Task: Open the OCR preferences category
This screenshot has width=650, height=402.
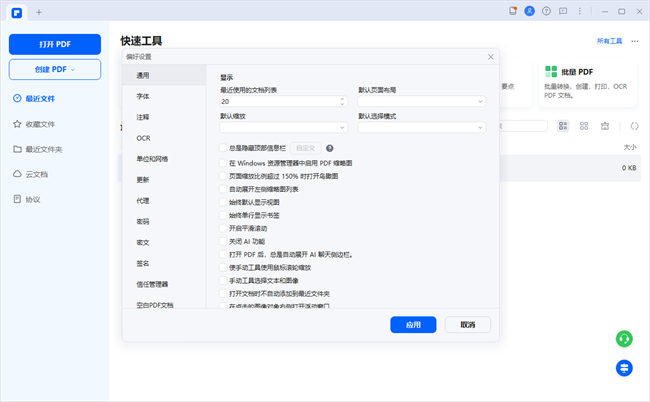Action: pos(143,138)
